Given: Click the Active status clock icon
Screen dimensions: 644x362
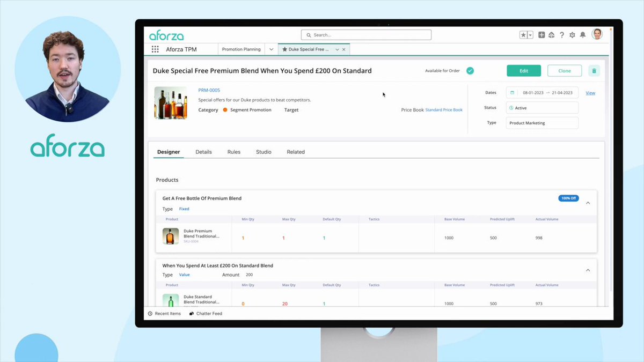Looking at the screenshot, I should click(511, 108).
